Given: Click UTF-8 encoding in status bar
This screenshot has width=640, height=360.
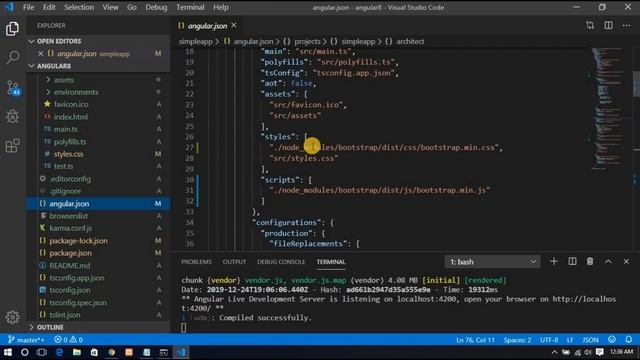Looking at the screenshot, I should (549, 340).
